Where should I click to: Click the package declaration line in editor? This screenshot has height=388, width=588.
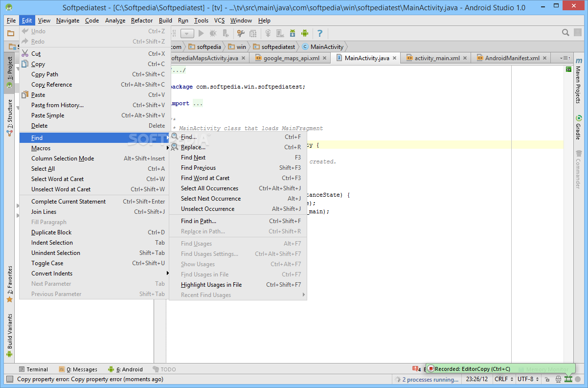(237, 87)
